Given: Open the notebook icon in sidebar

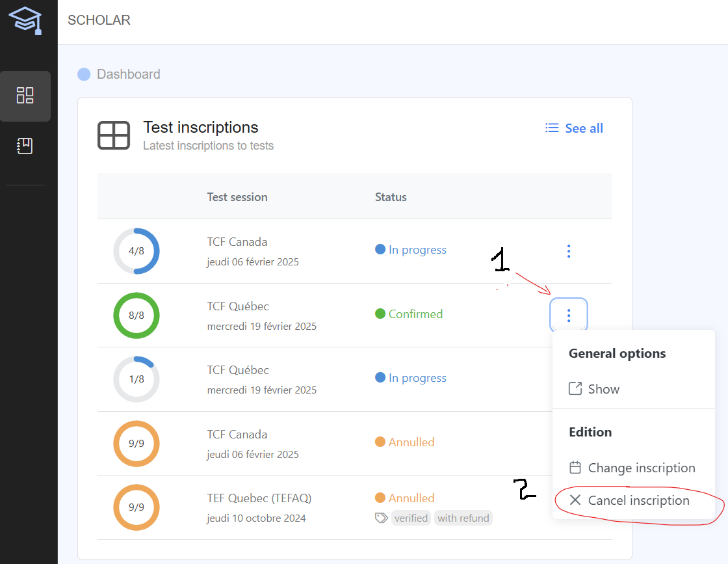Looking at the screenshot, I should (x=25, y=146).
